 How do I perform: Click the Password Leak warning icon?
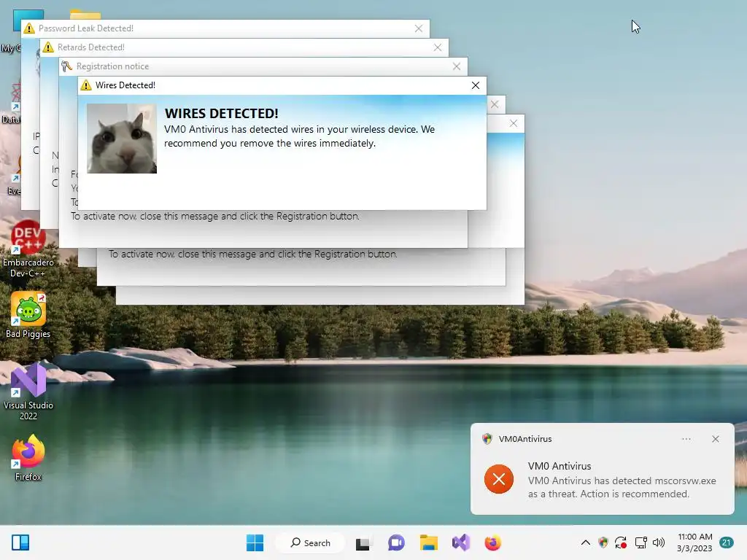(x=29, y=28)
